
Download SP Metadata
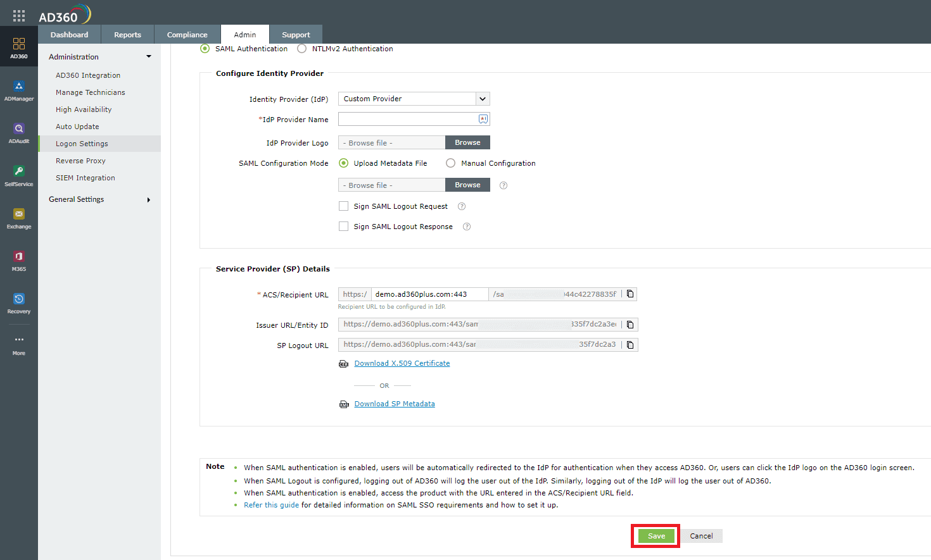[394, 403]
